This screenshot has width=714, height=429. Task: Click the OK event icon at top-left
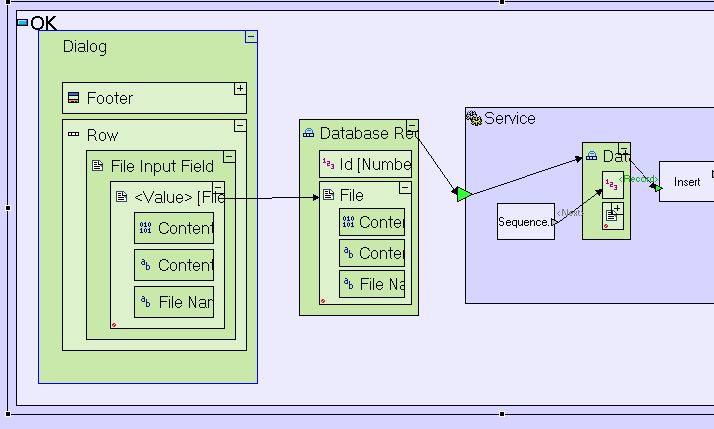click(23, 22)
